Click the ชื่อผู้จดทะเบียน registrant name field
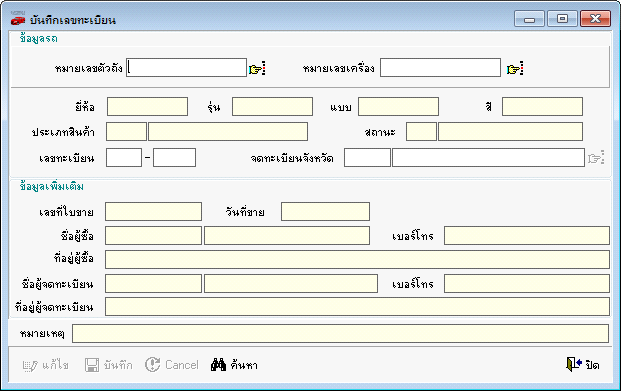The width and height of the screenshot is (621, 391). click(x=291, y=284)
